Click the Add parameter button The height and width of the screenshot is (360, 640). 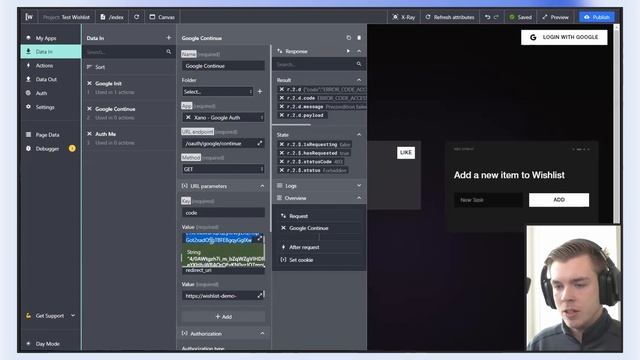point(223,316)
